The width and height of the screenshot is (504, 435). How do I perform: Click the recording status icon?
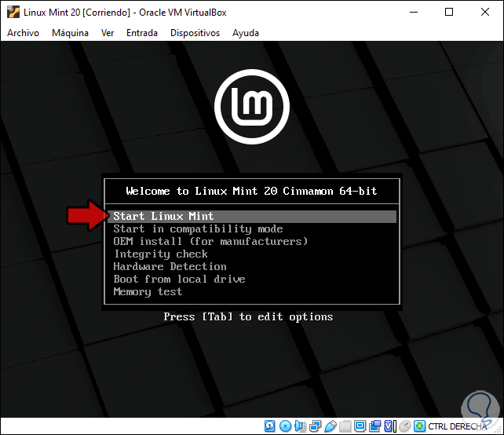[374, 426]
